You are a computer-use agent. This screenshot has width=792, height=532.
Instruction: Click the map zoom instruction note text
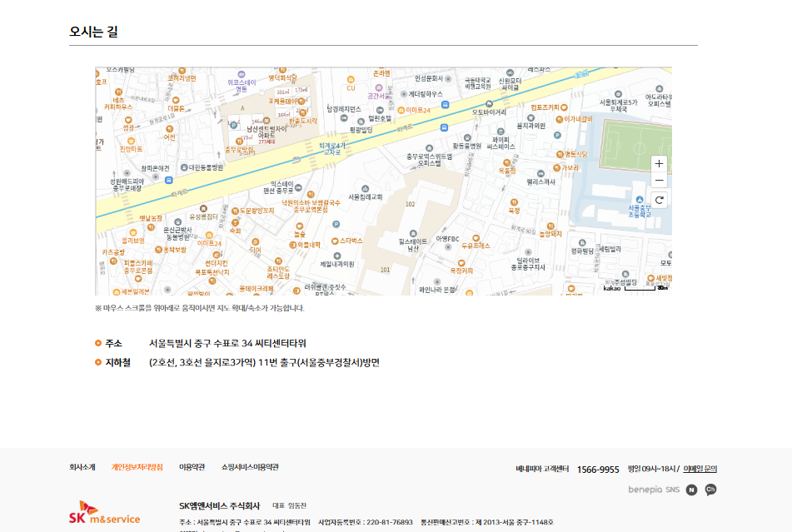[200, 308]
